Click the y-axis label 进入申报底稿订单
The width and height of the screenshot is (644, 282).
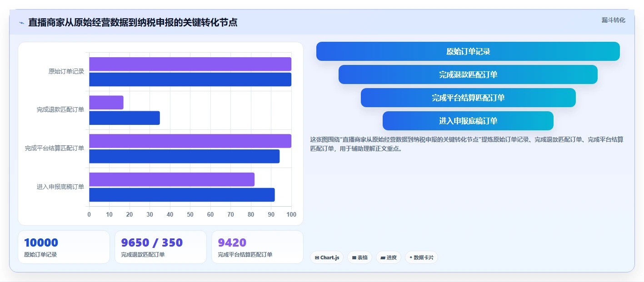pyautogui.click(x=60, y=187)
